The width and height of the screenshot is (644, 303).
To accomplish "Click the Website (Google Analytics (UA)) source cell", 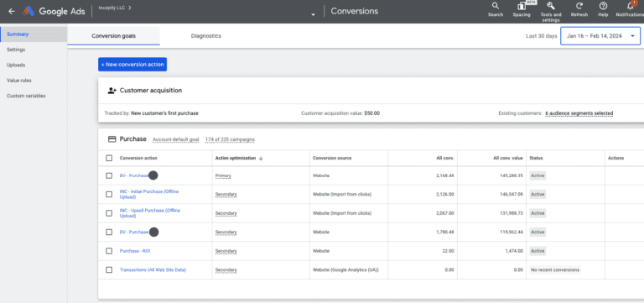I will (x=345, y=269).
